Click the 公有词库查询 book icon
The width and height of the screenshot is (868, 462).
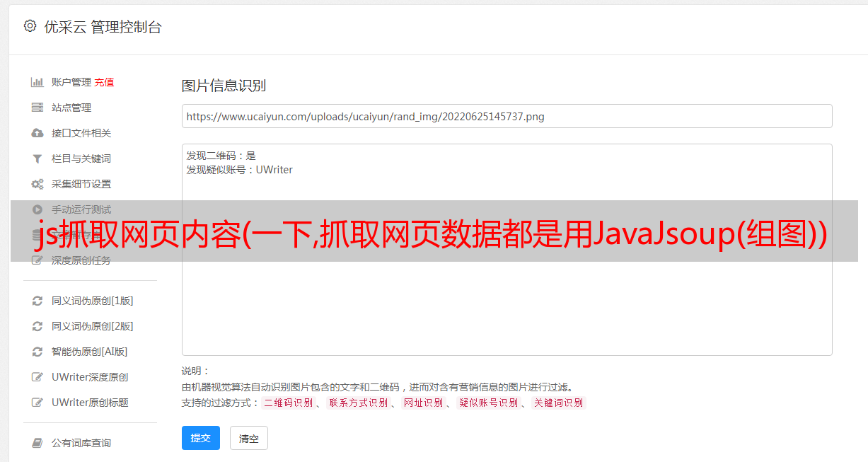tap(37, 443)
